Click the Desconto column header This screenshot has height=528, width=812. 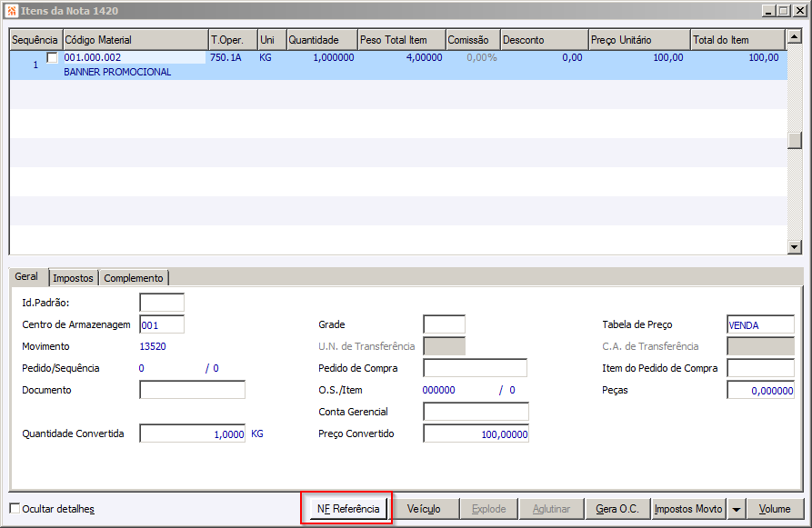[x=546, y=40]
